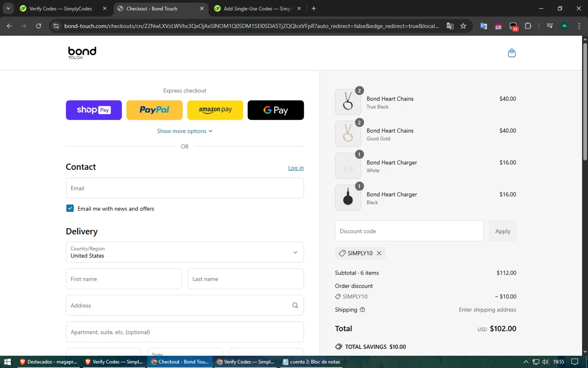Switch to the Add Single-Use Codes tab

257,8
